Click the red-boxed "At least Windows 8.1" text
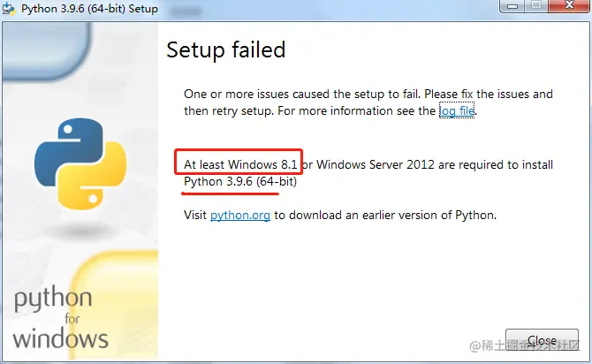This screenshot has height=364, width=592. pyautogui.click(x=240, y=164)
